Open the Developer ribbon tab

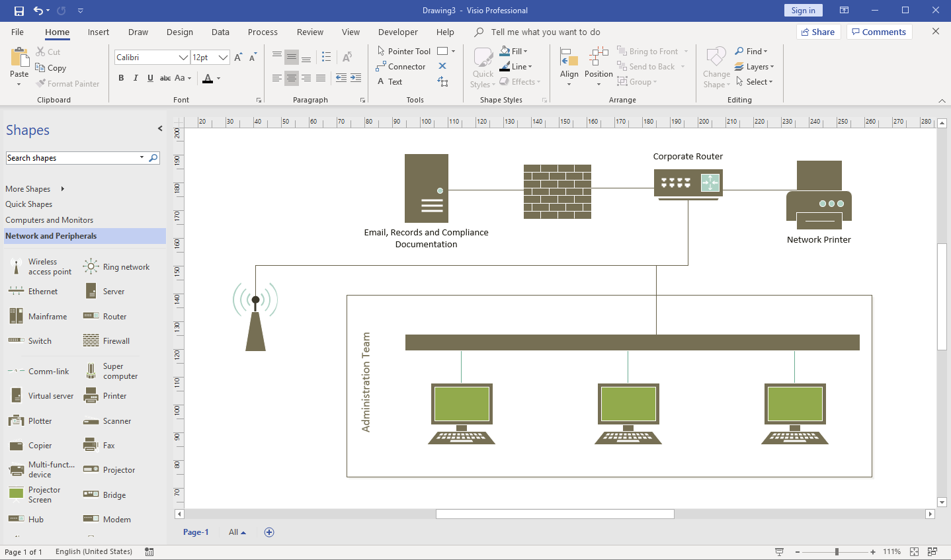pyautogui.click(x=397, y=32)
